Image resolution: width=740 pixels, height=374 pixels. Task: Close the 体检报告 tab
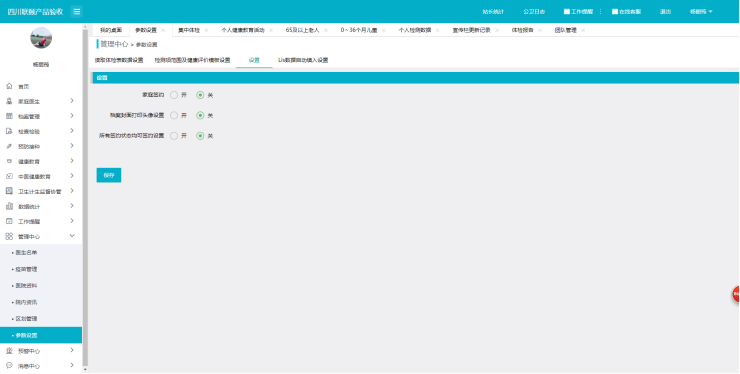click(540, 30)
